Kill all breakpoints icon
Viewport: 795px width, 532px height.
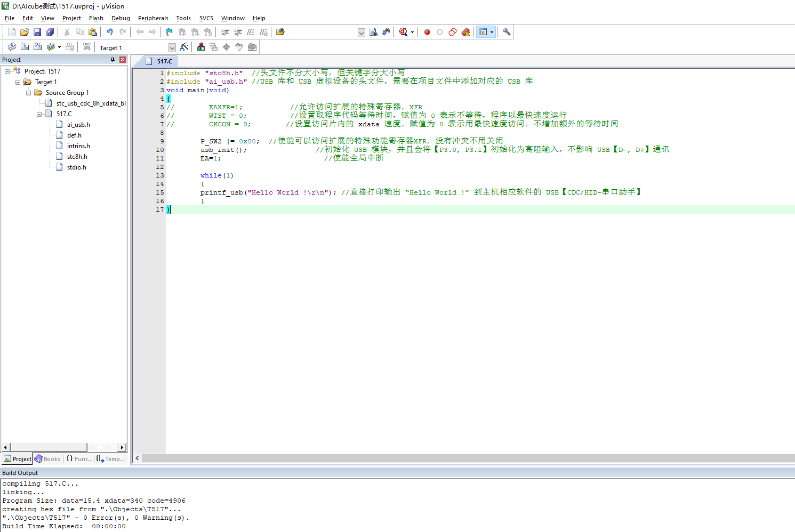[465, 32]
